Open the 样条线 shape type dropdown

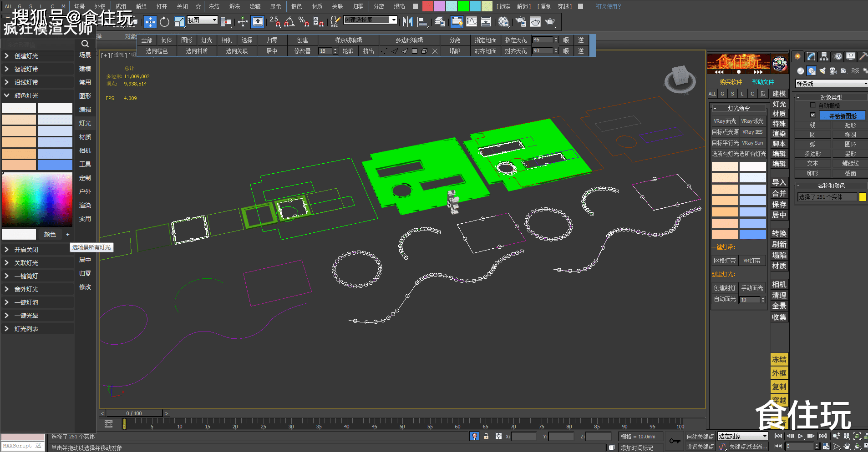point(831,84)
